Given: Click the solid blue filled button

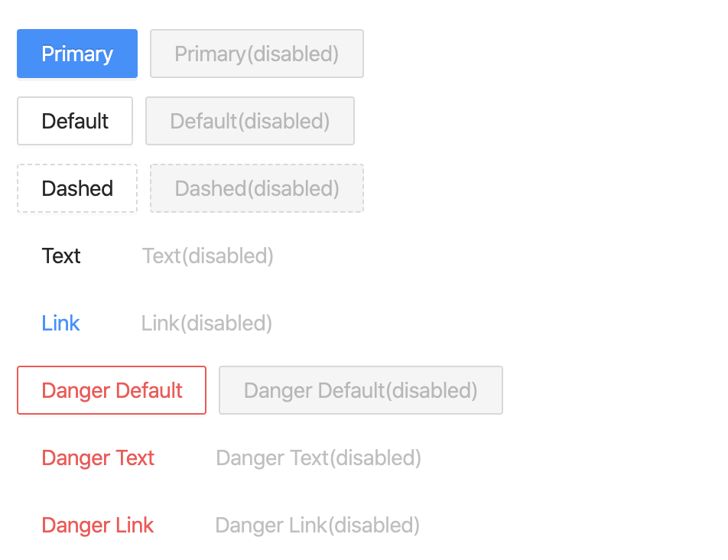Looking at the screenshot, I should coord(77,54).
